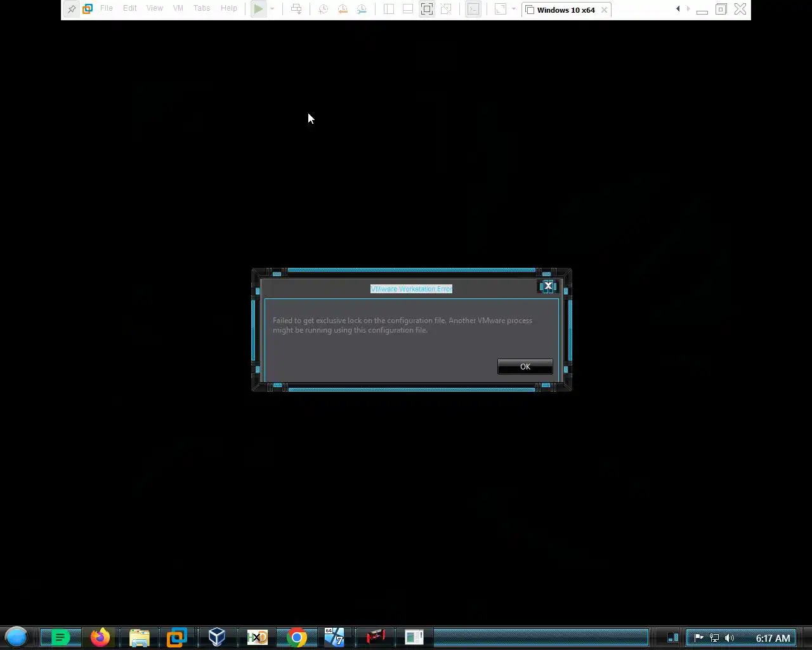Screen dimensions: 812x650
Task: Open the network status tray icon
Action: 714,638
